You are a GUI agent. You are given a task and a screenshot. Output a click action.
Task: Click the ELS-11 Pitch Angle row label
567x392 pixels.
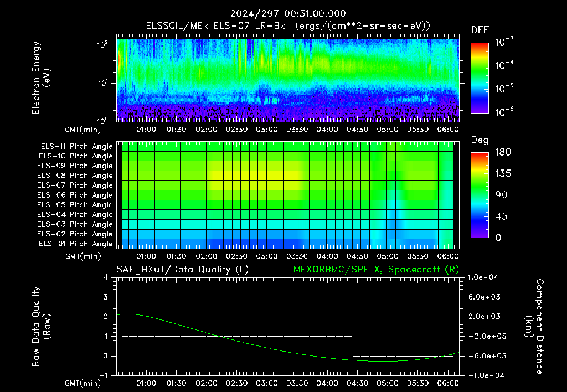click(x=76, y=147)
